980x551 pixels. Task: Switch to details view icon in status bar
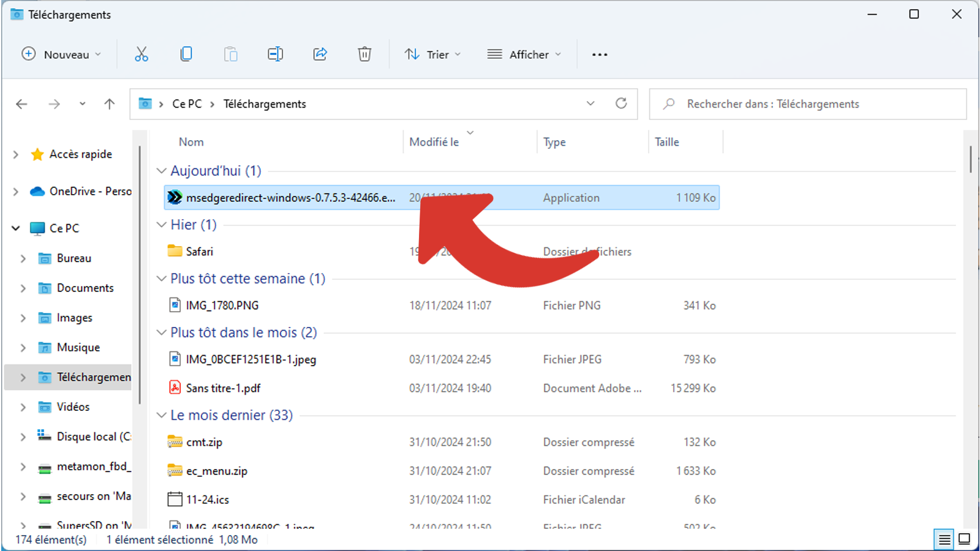pyautogui.click(x=944, y=539)
